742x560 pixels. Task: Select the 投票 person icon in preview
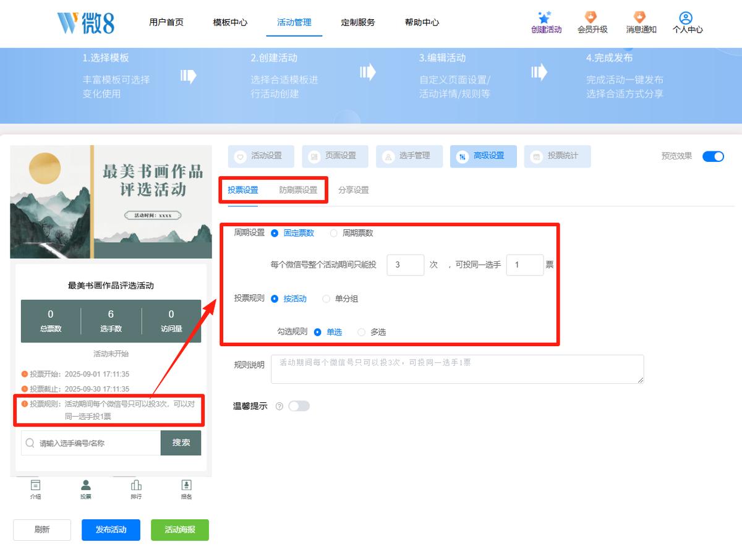pos(86,485)
